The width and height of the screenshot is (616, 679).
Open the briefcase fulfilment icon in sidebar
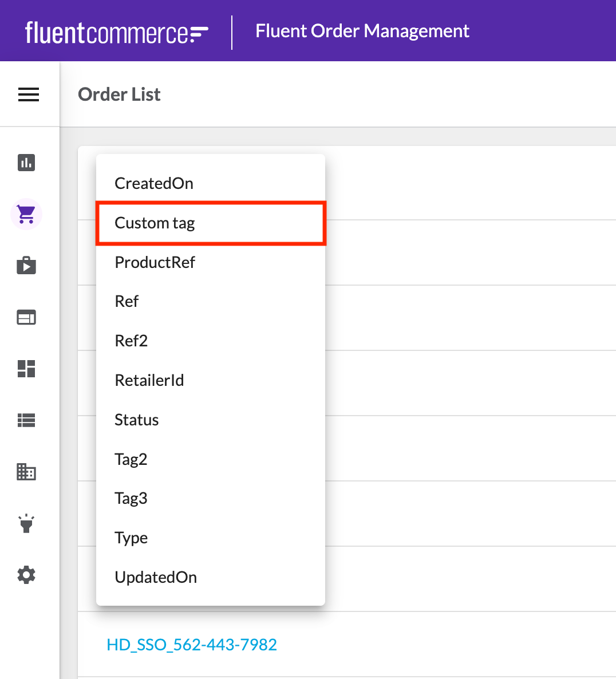coord(26,266)
